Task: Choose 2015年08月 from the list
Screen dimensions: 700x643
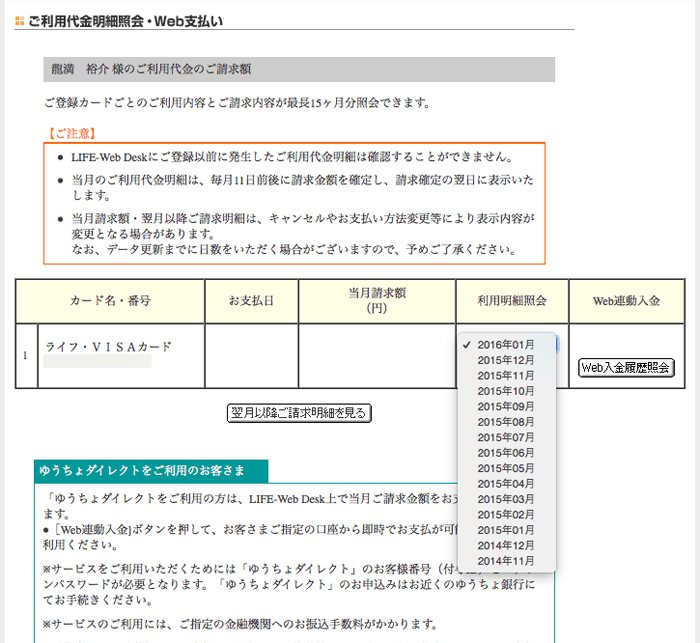Action: [506, 422]
